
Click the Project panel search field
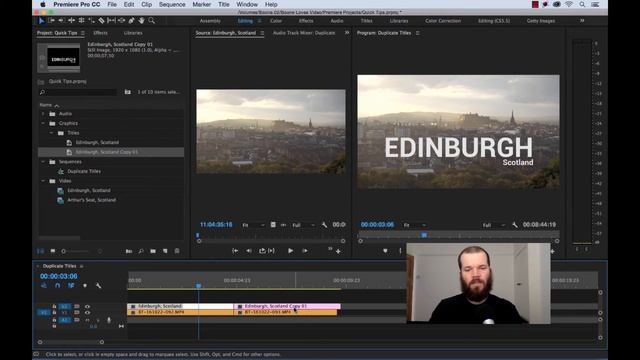78,93
